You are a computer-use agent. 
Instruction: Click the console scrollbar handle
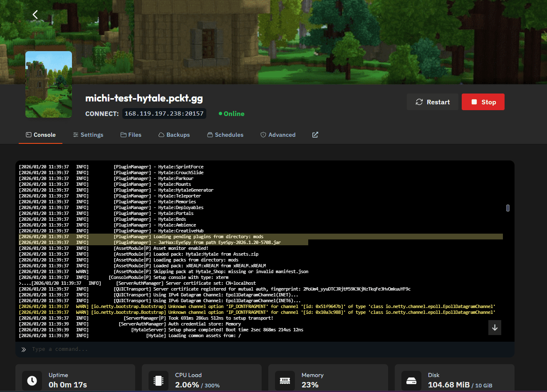pyautogui.click(x=507, y=208)
